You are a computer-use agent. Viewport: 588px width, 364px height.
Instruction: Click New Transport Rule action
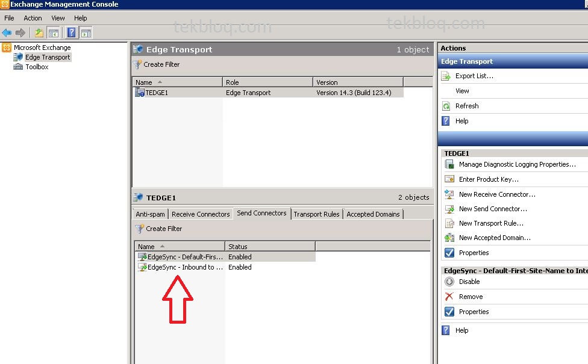(491, 224)
